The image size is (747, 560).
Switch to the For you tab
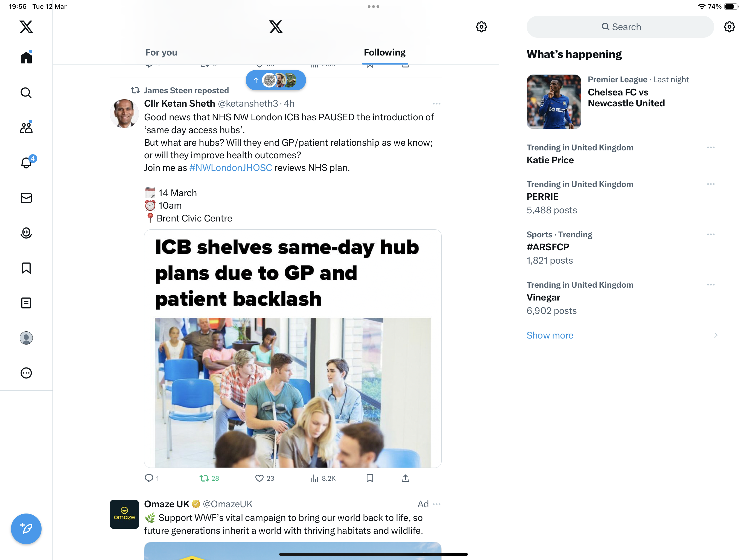tap(161, 52)
